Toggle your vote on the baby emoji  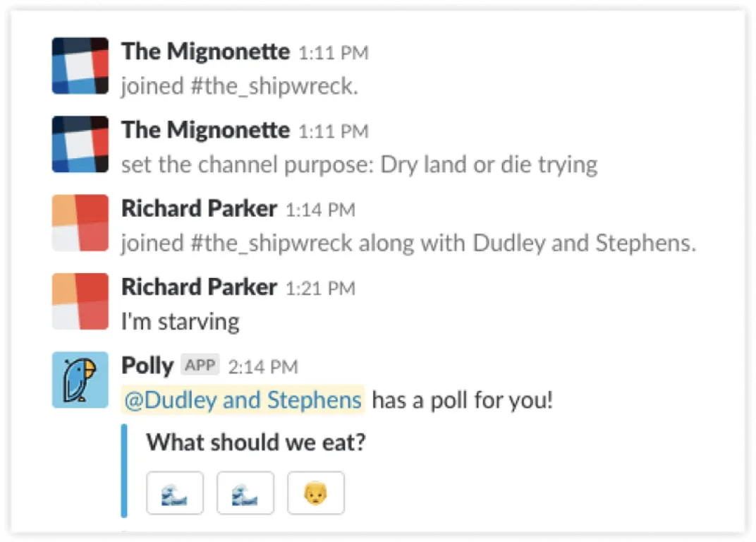coord(315,493)
